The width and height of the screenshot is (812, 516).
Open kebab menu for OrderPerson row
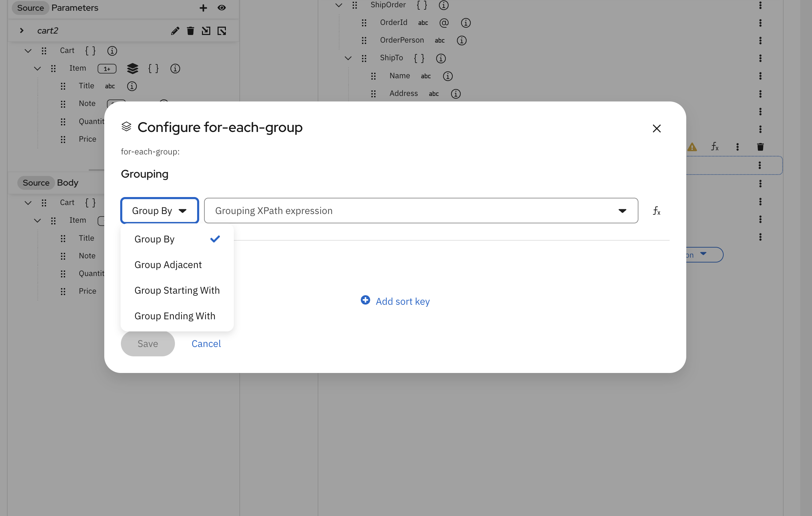760,41
